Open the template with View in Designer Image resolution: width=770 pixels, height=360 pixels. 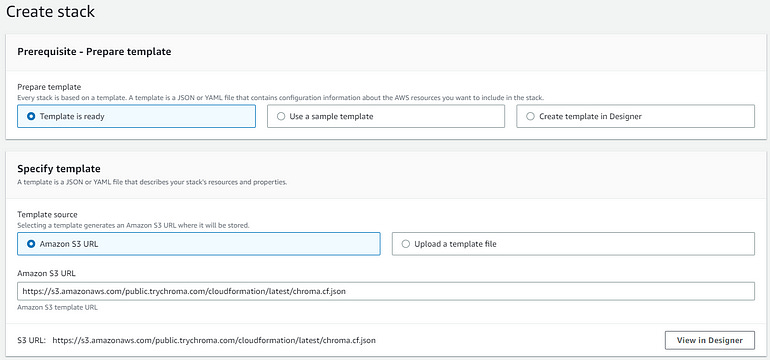tap(710, 340)
